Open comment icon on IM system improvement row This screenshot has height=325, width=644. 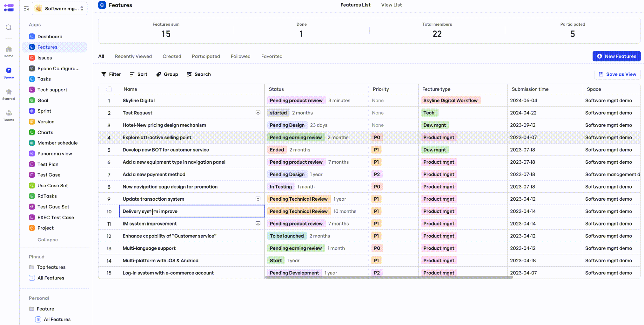(258, 224)
